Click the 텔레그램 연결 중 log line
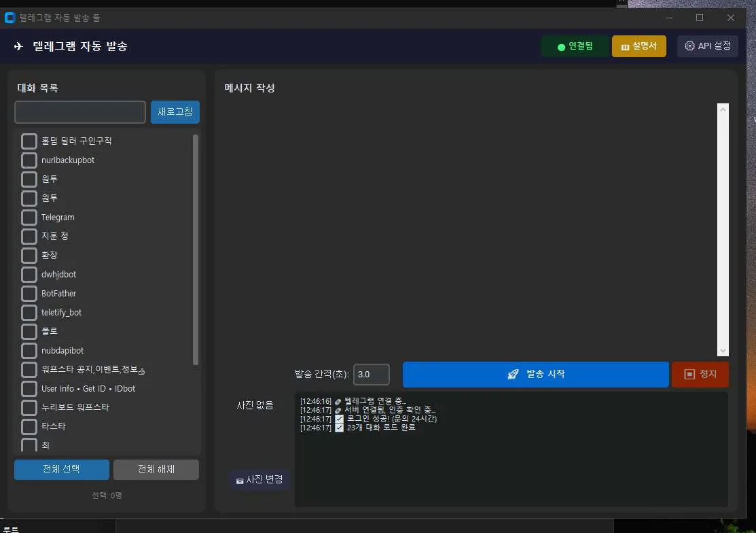 353,401
